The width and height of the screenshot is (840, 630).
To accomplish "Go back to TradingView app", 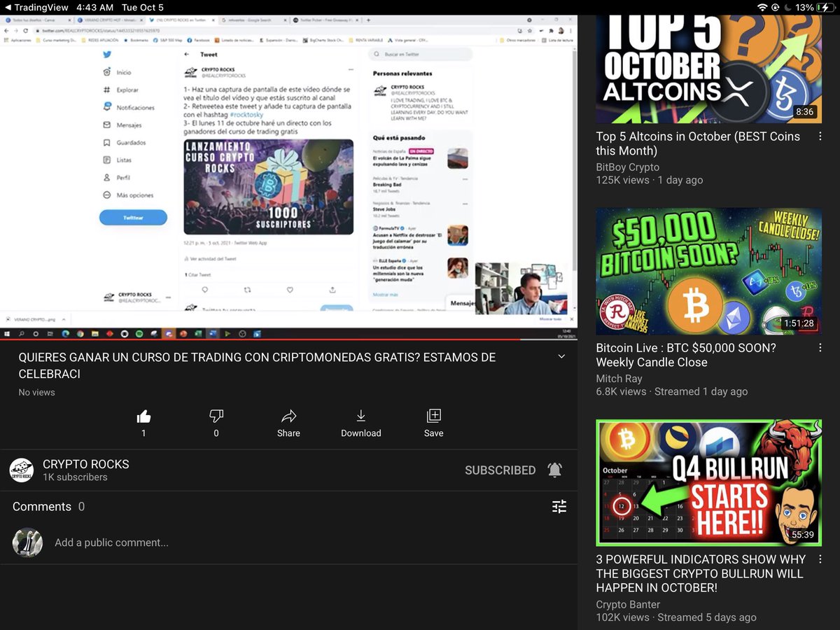I will 36,7.
